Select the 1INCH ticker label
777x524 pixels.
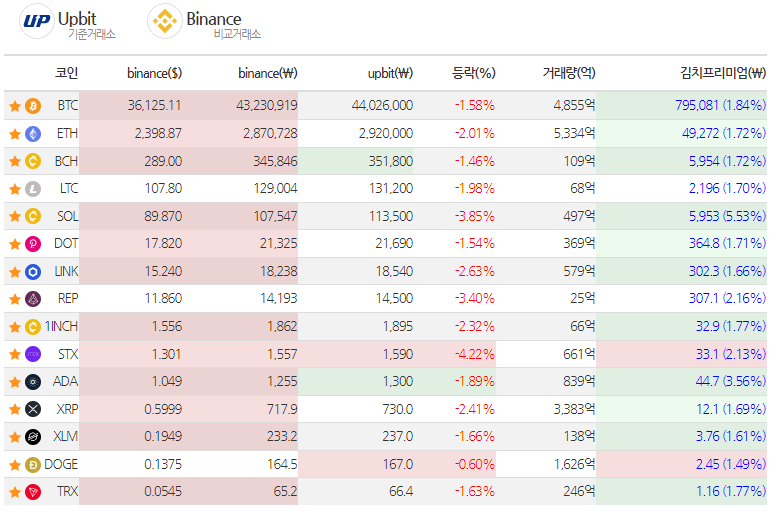pyautogui.click(x=61, y=327)
